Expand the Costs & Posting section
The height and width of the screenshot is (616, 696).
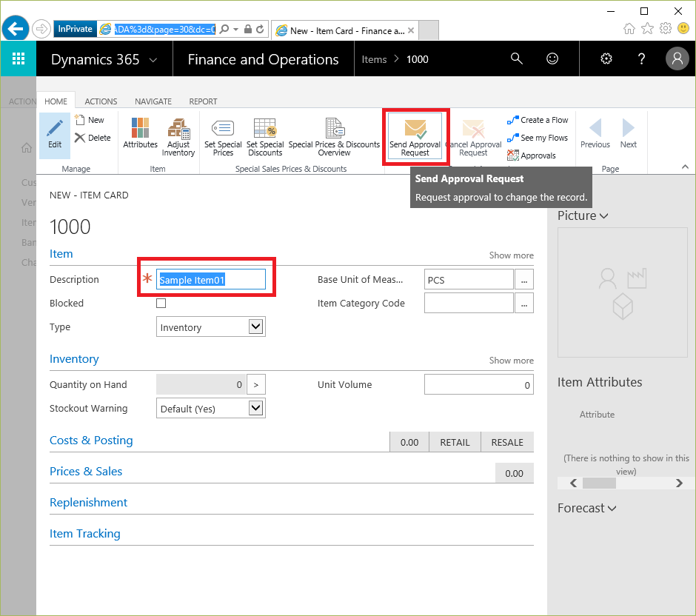91,441
